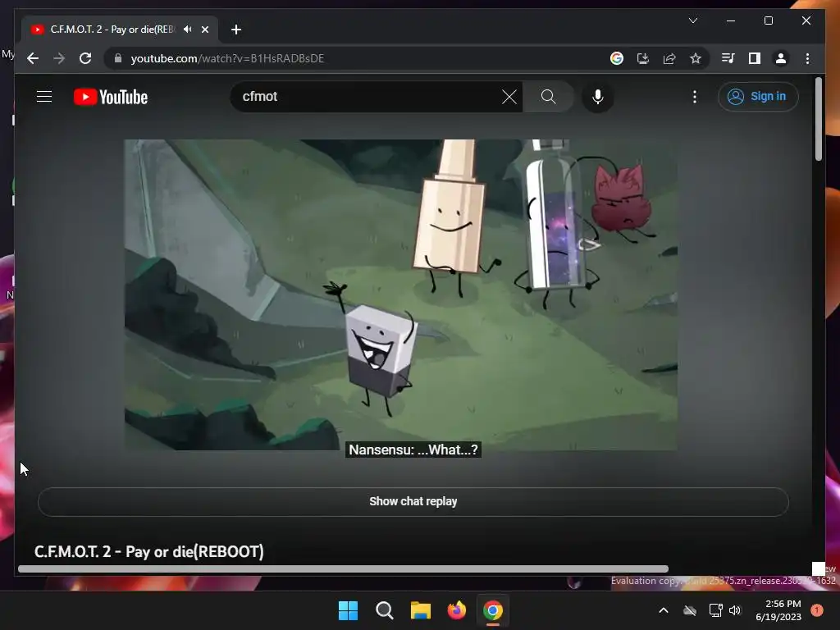Open Chrome side panel
840x630 pixels.
tap(755, 58)
